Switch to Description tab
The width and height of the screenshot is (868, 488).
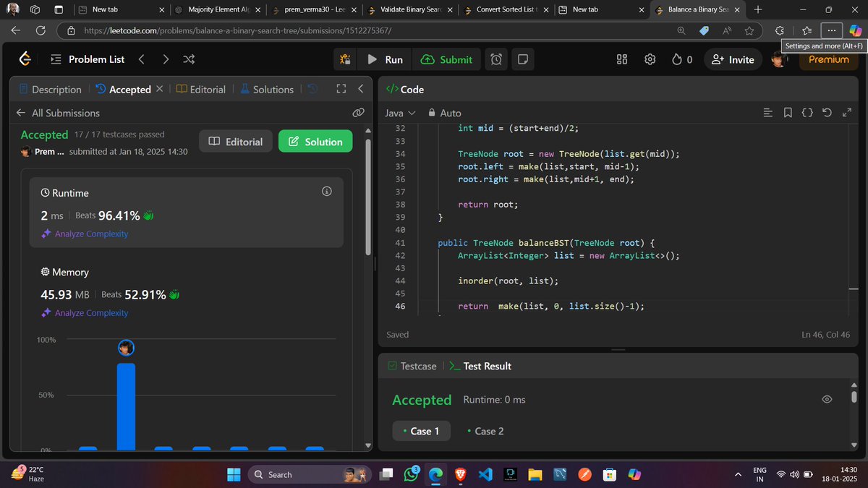[x=50, y=89]
